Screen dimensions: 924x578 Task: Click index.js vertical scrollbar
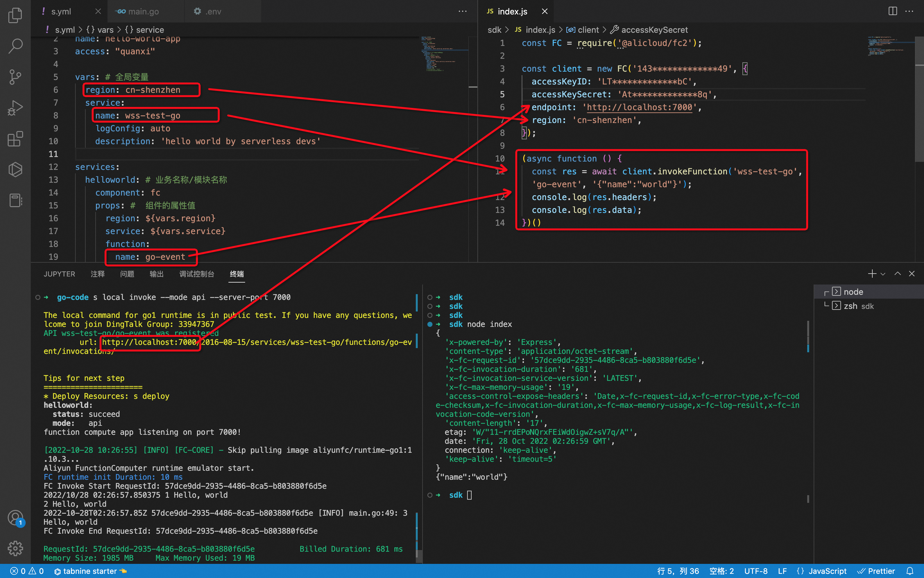tap(919, 100)
